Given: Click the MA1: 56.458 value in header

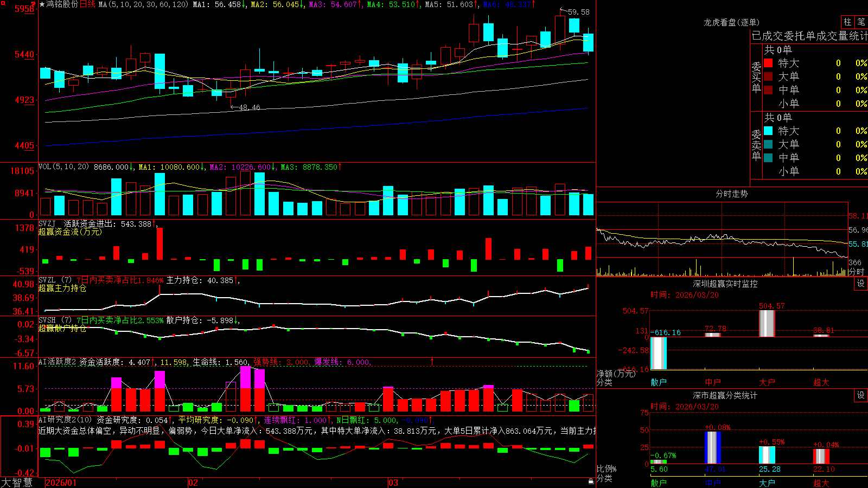Looking at the screenshot, I should [x=216, y=4].
